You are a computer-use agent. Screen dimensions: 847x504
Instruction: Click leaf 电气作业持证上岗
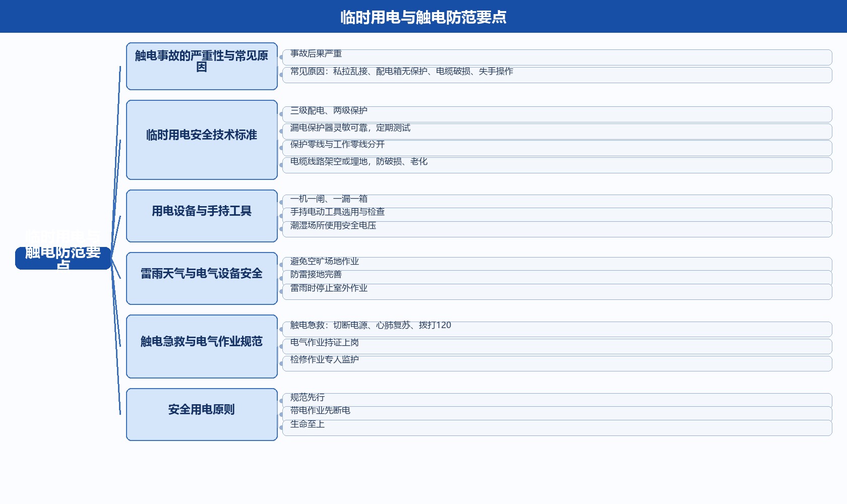point(557,346)
